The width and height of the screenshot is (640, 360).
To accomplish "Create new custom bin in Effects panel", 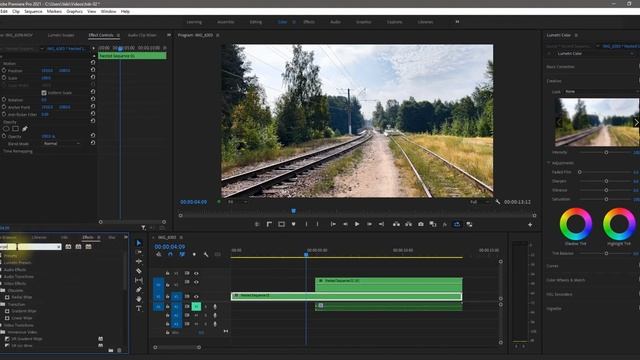I will [x=111, y=350].
